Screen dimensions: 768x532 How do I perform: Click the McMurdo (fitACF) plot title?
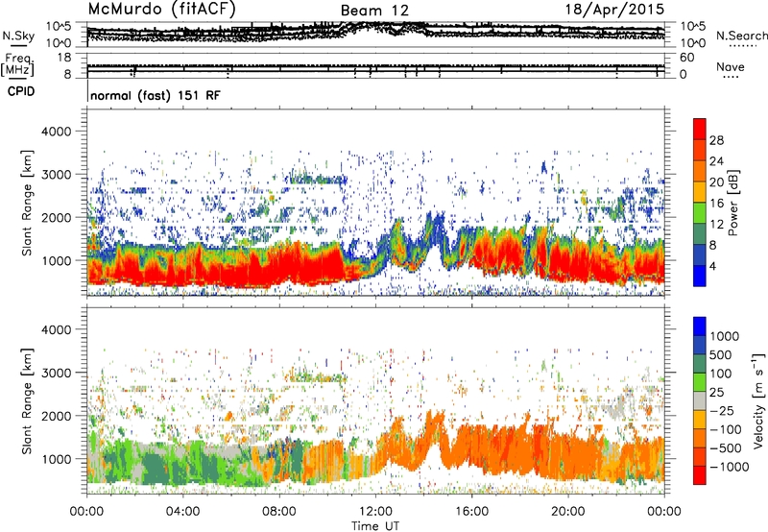point(161,9)
